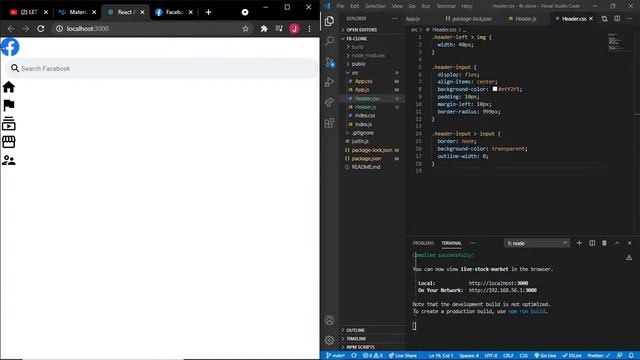Close the React App browser tab
640x360 pixels.
[142, 12]
